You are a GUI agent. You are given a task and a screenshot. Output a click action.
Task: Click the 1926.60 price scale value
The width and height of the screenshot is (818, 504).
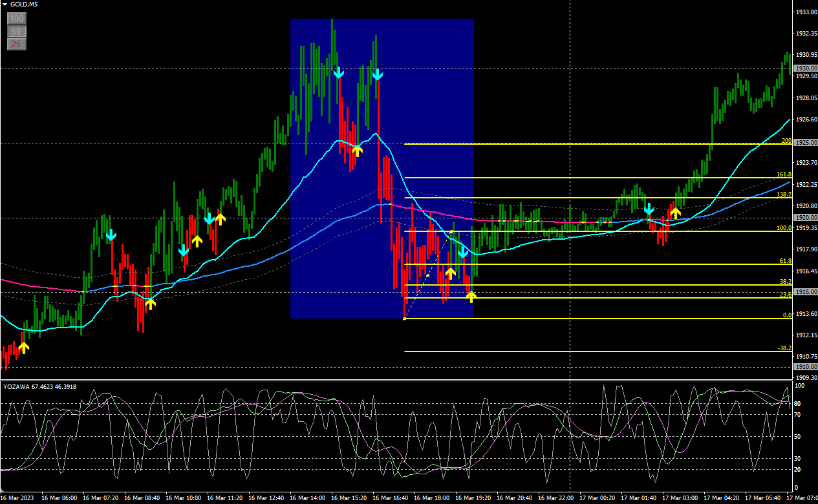coord(806,120)
